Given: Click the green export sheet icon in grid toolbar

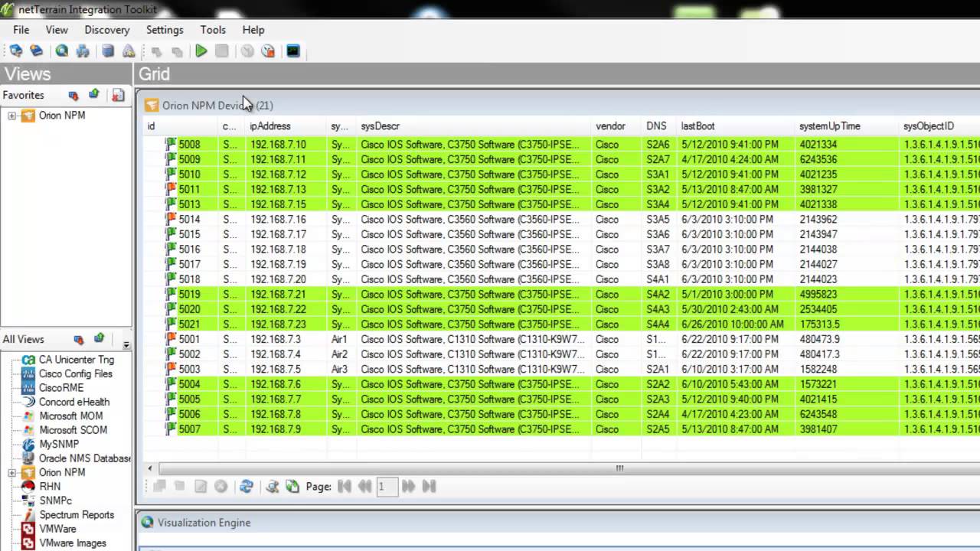Looking at the screenshot, I should click(292, 486).
